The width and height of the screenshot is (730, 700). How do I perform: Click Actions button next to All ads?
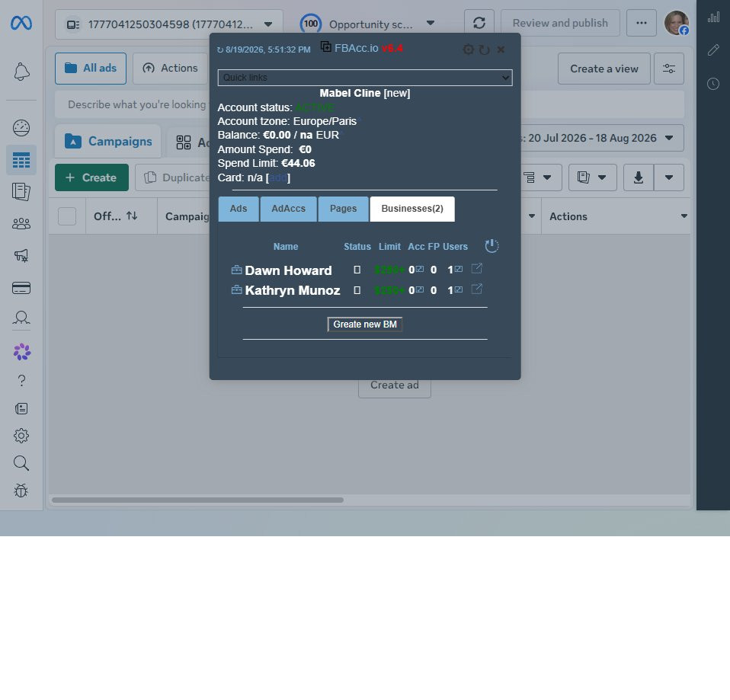170,69
